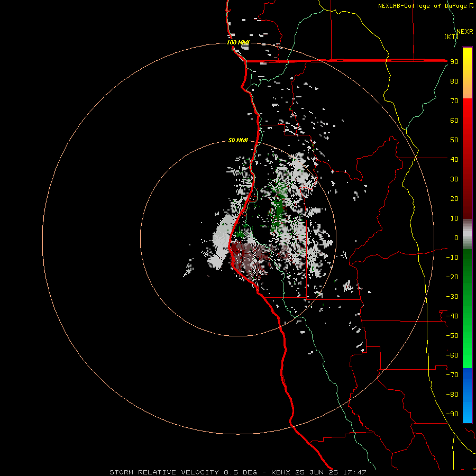Click the -80 value on the velocity scale
This screenshot has height=476, width=476.
click(452, 395)
